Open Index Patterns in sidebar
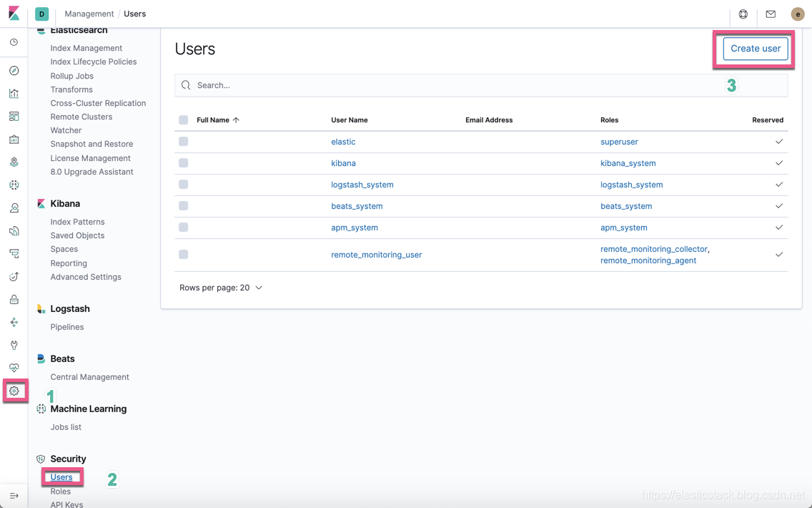The width and height of the screenshot is (812, 508). point(78,222)
